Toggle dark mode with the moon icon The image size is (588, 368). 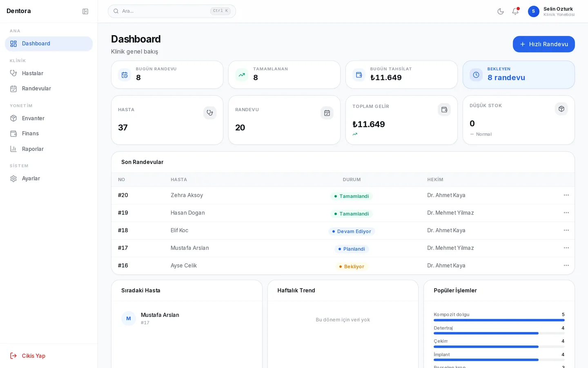pyautogui.click(x=501, y=11)
